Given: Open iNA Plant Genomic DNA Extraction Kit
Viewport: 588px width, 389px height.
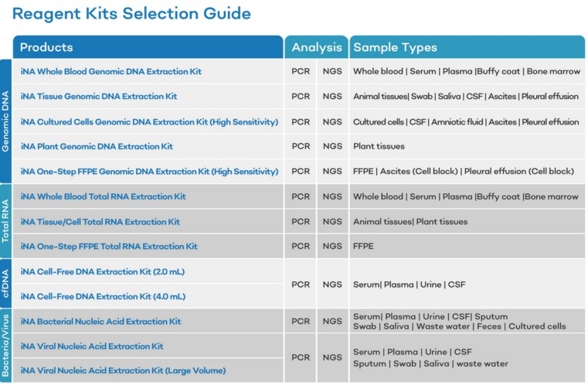Looking at the screenshot, I should [x=97, y=146].
